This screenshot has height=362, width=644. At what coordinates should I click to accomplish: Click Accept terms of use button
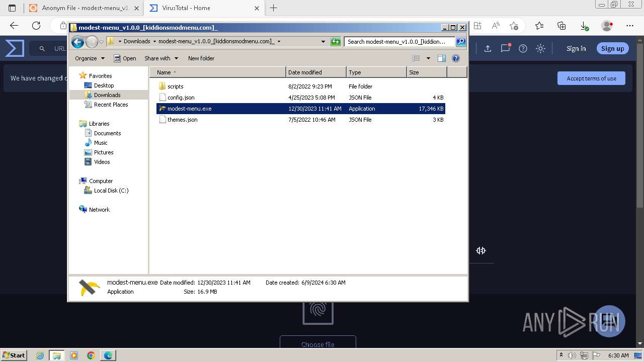(591, 78)
